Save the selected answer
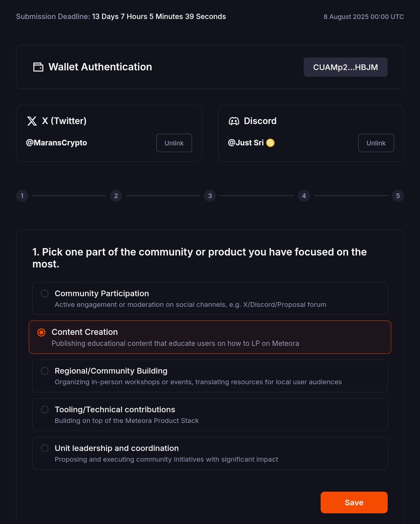Screen dimensions: 420x524 [x=354, y=502]
